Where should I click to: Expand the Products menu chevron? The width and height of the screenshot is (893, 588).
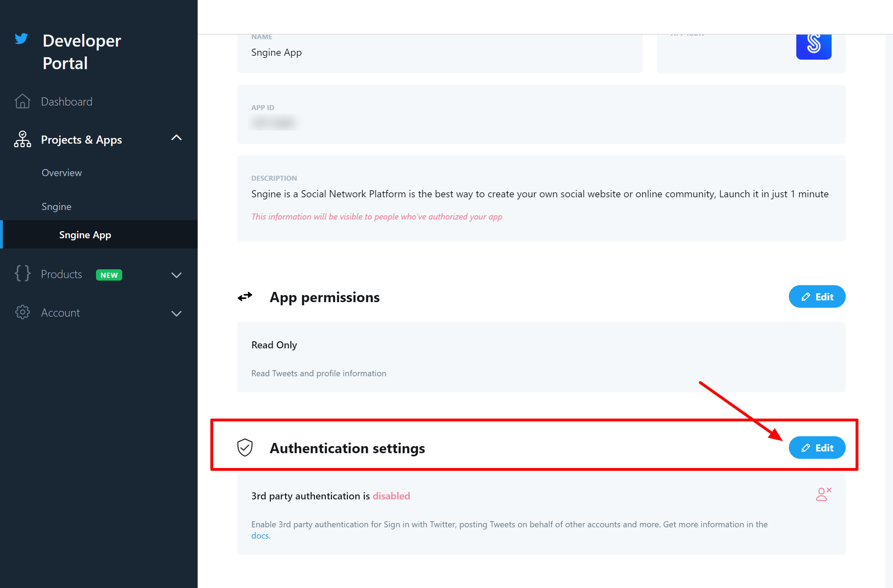coord(176,275)
